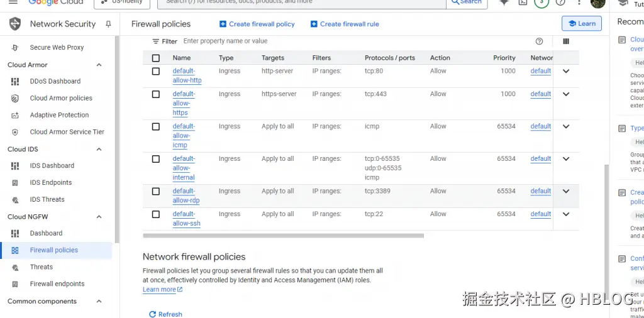
Task: Expand the default-allow-icmp rule row details
Action: 566,126
